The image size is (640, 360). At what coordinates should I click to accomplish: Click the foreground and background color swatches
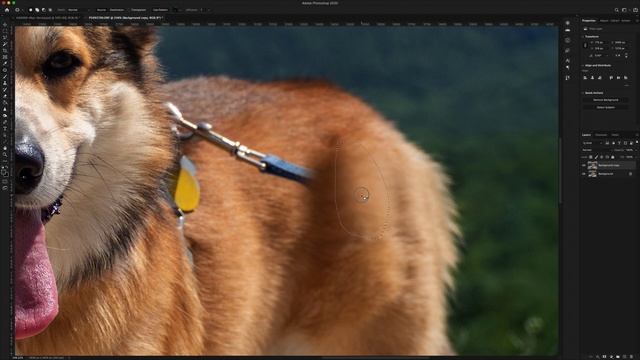pos(5,172)
